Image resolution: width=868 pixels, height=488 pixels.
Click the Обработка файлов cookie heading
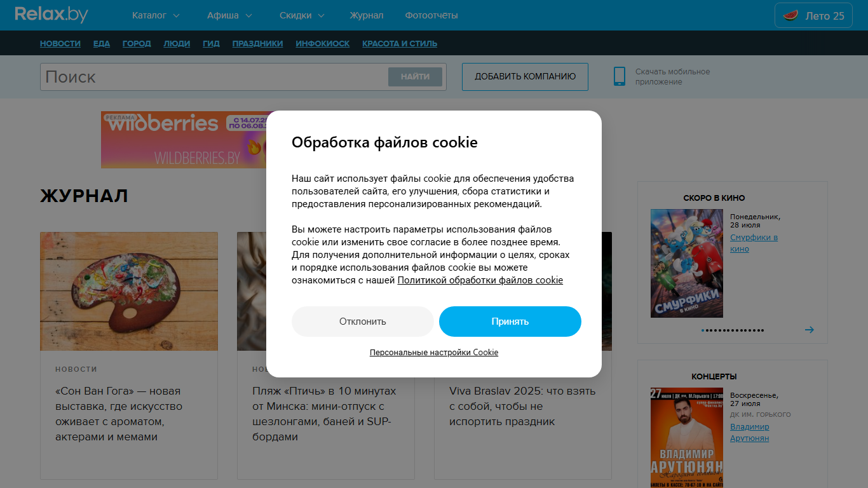pyautogui.click(x=384, y=142)
